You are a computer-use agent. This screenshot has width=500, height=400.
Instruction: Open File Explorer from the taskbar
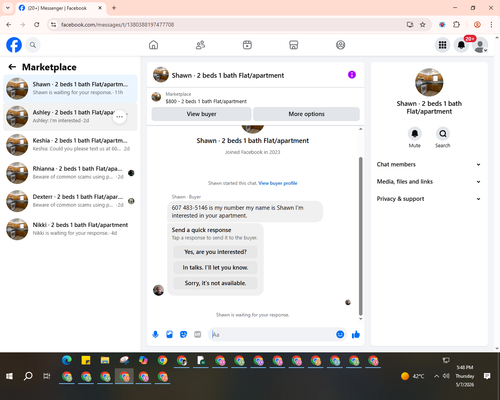click(105, 360)
